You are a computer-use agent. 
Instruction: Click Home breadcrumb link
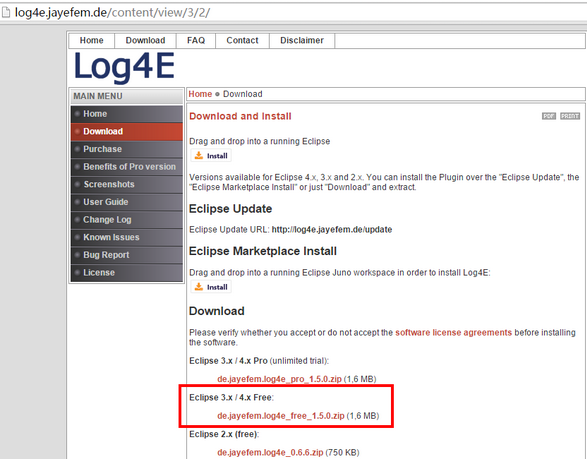click(x=200, y=94)
